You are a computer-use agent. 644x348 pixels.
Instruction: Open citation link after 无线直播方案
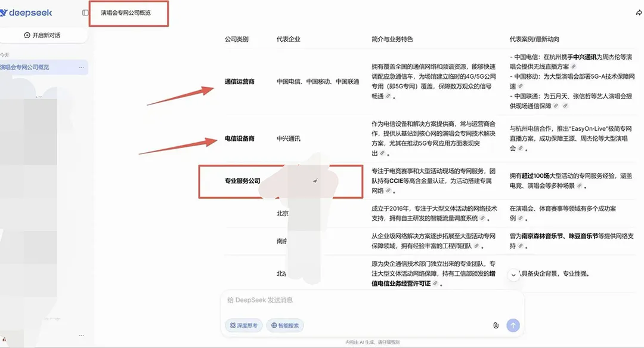click(574, 66)
